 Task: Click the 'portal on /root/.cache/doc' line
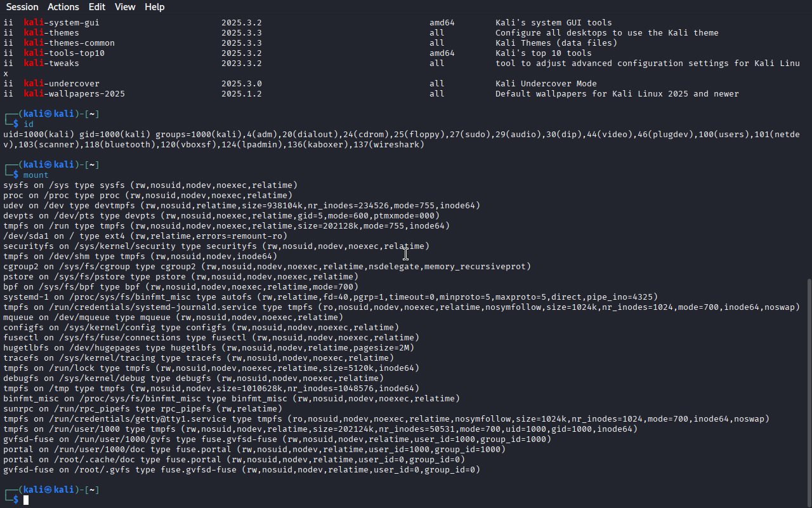234,460
